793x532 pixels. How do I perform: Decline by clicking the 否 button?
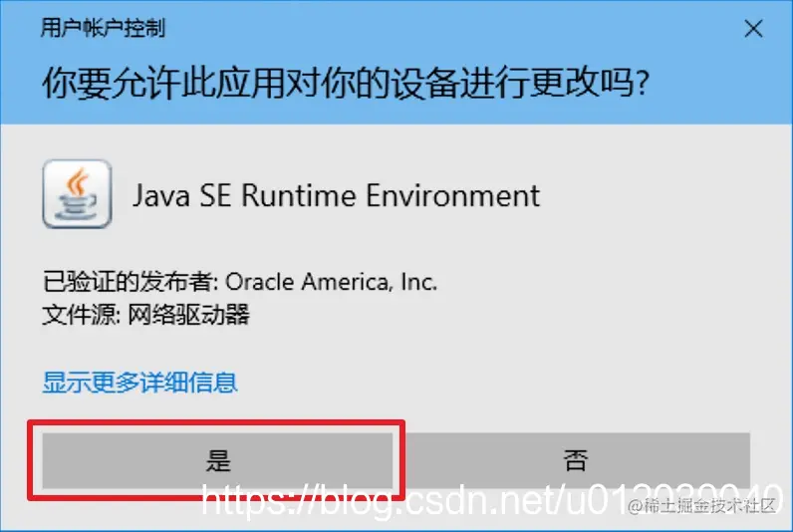[575, 460]
